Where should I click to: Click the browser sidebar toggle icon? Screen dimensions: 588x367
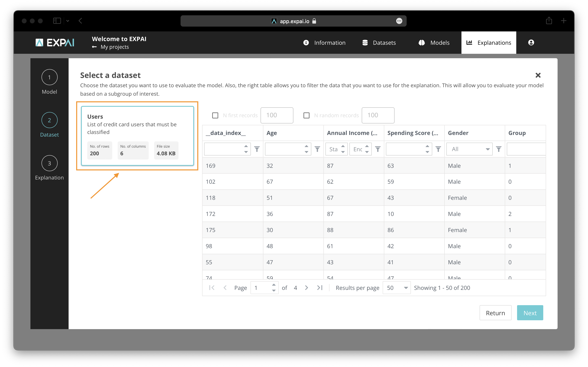coord(57,21)
